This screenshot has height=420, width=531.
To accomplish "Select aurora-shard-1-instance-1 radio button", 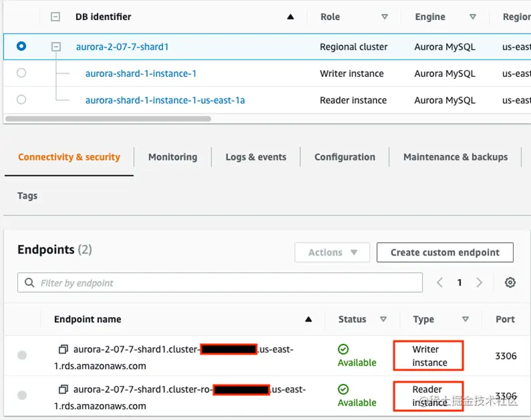I will click(21, 73).
